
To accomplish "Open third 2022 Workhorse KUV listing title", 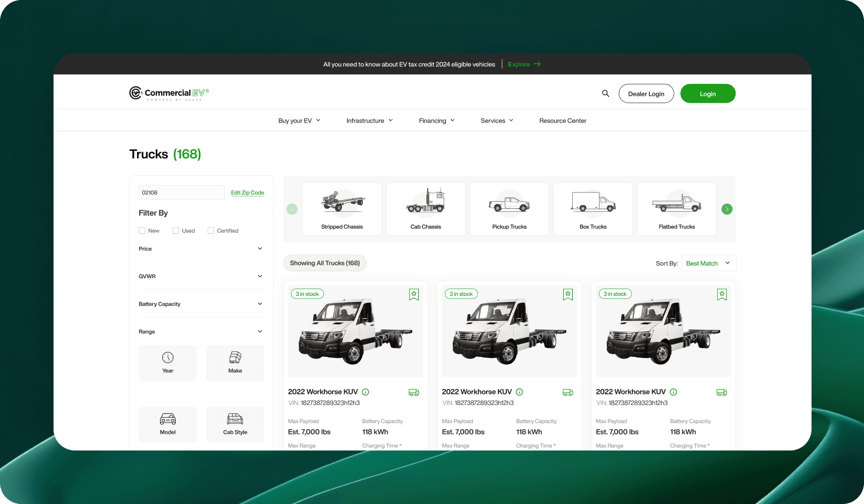I will coord(631,392).
